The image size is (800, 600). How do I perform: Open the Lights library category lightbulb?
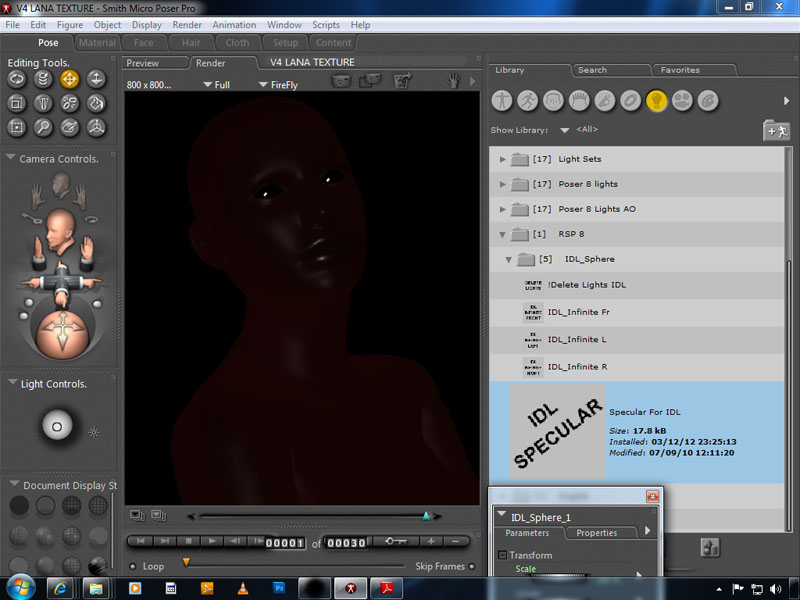pos(657,101)
